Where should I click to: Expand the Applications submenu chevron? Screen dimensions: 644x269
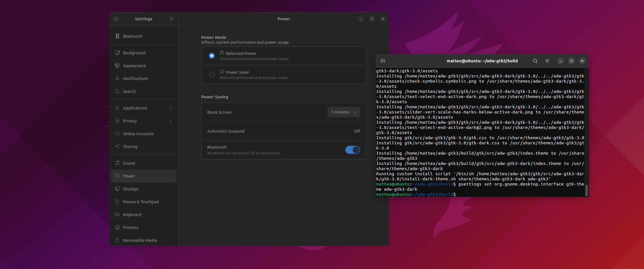coord(170,108)
